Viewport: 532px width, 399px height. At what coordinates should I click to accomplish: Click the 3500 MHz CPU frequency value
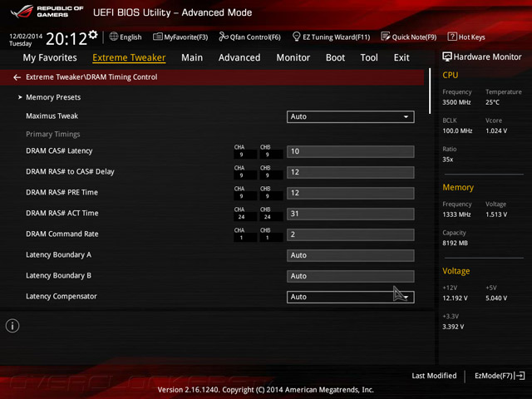pos(456,102)
